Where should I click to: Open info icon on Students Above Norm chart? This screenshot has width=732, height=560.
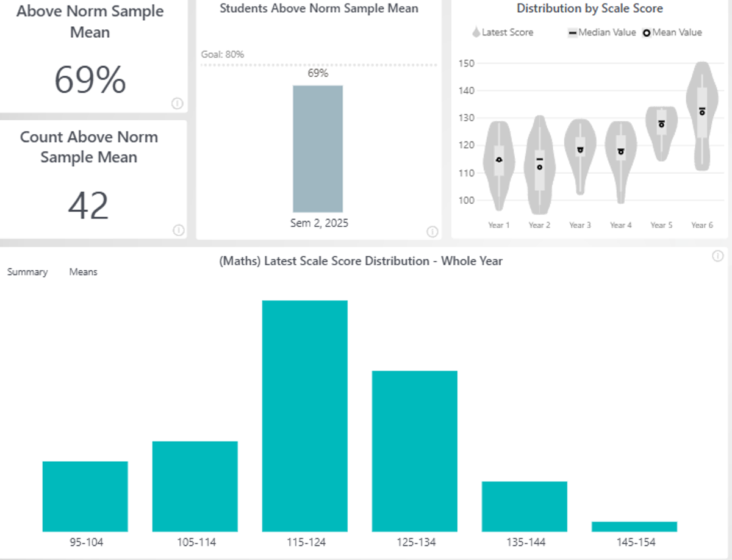tap(432, 231)
